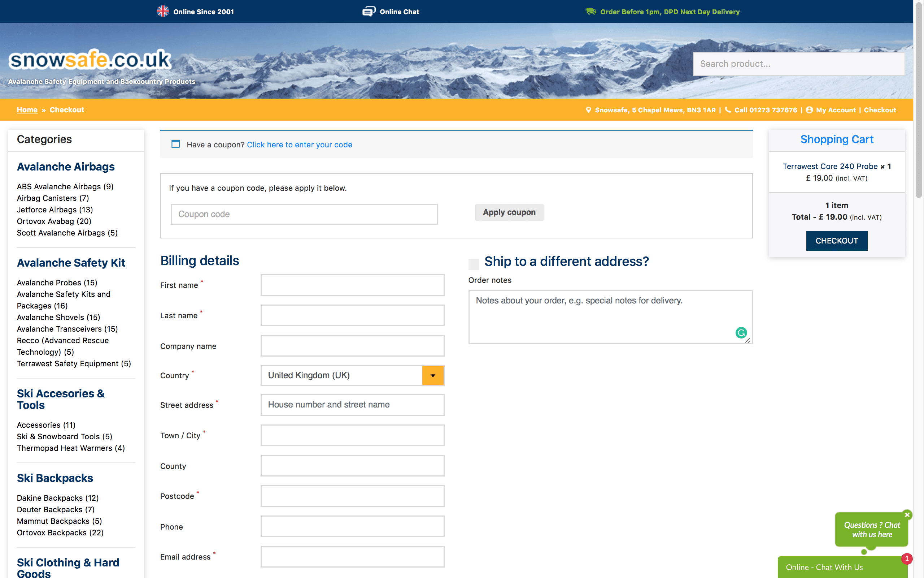The height and width of the screenshot is (578, 924).
Task: Focus the Company name field
Action: [x=352, y=346]
